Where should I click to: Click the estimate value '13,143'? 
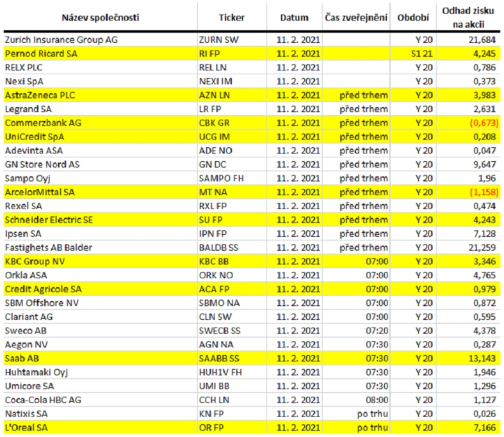pos(482,358)
